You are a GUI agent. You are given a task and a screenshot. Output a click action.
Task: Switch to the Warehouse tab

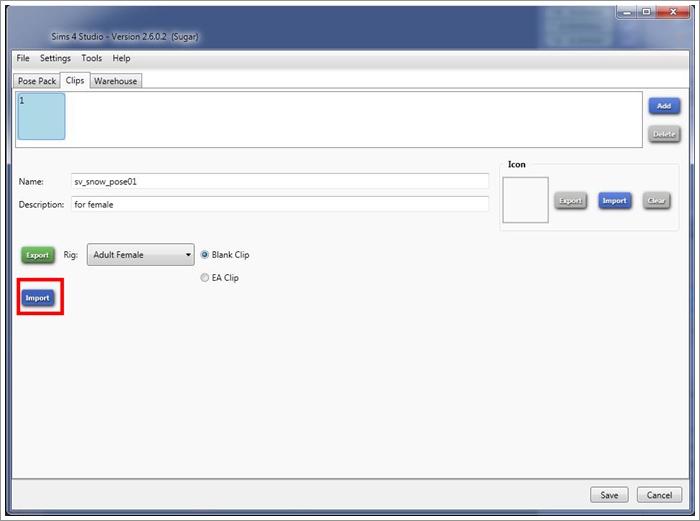point(116,81)
